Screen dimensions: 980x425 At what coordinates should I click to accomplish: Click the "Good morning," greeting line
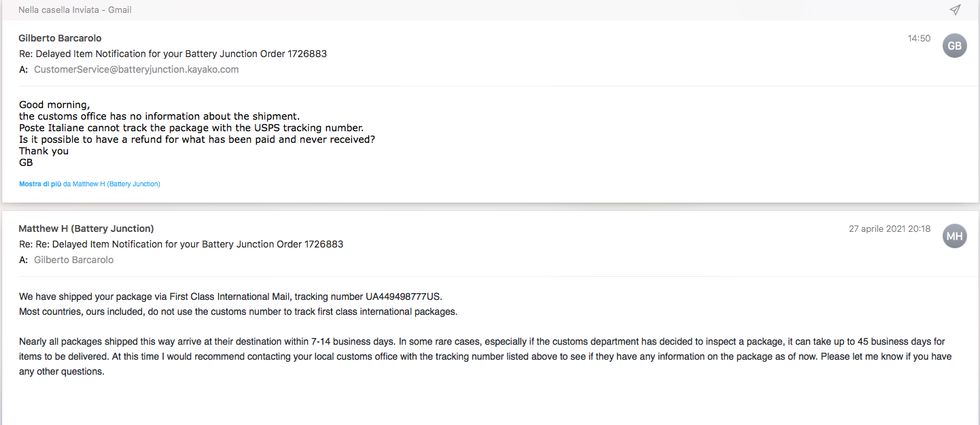coord(54,105)
